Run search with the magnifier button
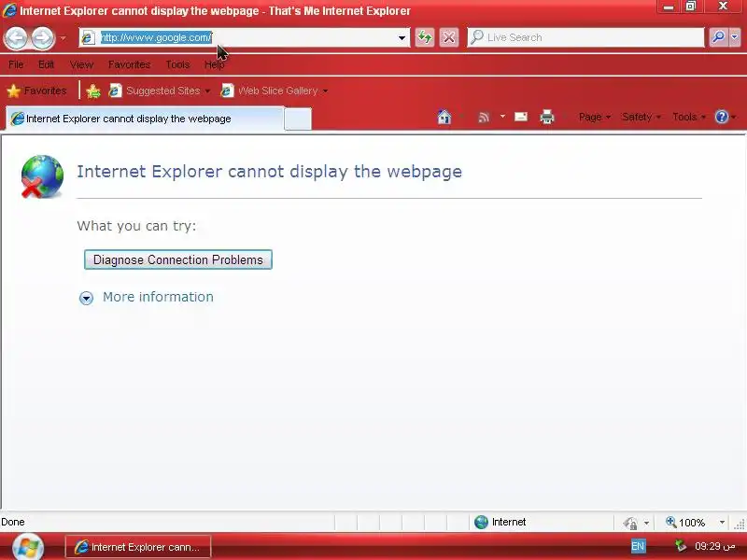The width and height of the screenshot is (747, 560). point(718,37)
